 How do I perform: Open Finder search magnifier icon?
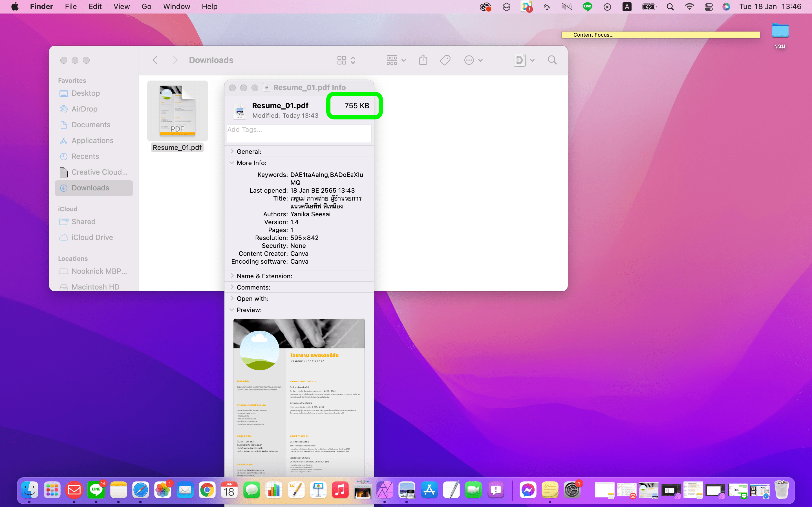[552, 60]
